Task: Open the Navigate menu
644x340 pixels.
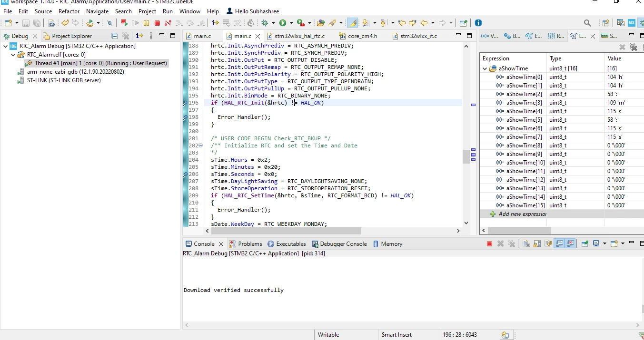Action: click(98, 11)
